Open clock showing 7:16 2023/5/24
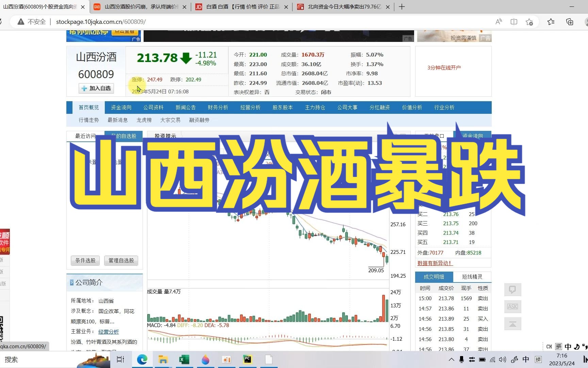This screenshot has width=588, height=368. (x=562, y=359)
